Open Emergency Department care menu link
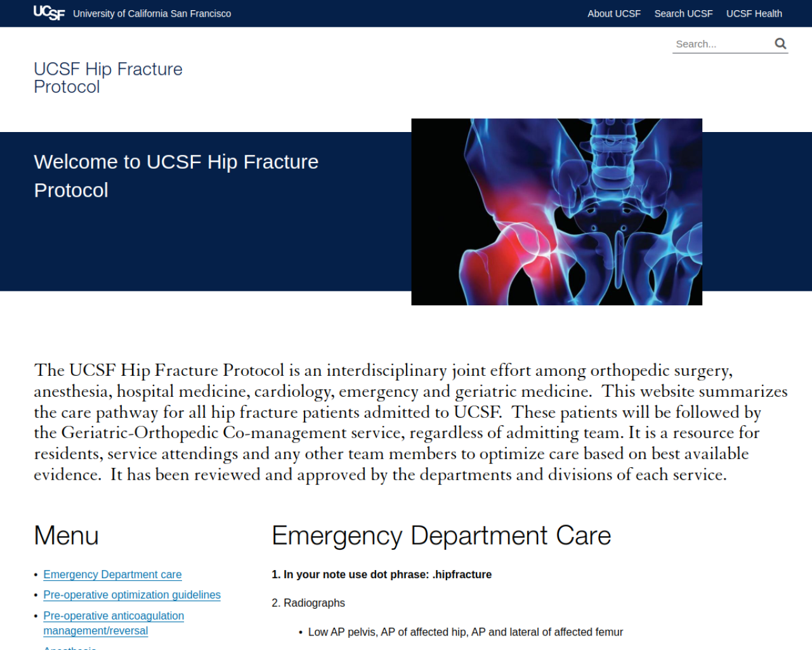Screen dimensions: 812x650 [112, 574]
